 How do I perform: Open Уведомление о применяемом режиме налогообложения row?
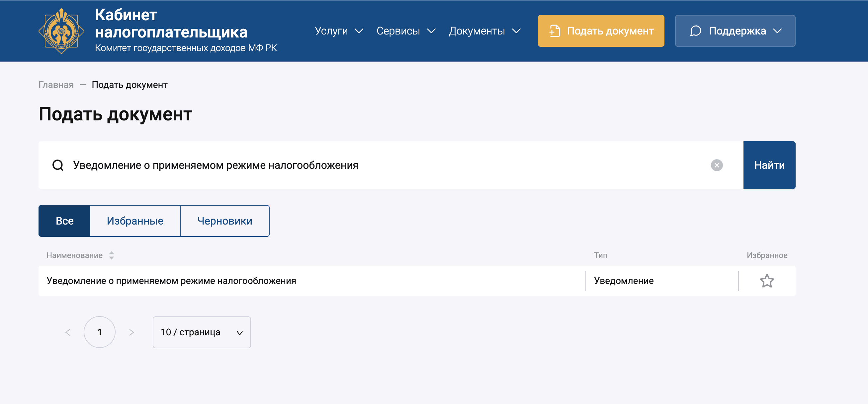point(171,281)
